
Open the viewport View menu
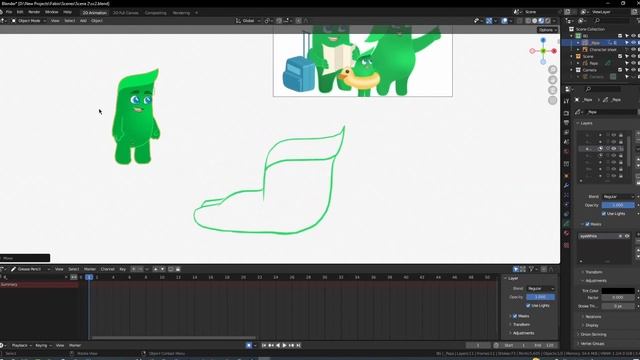[x=55, y=20]
